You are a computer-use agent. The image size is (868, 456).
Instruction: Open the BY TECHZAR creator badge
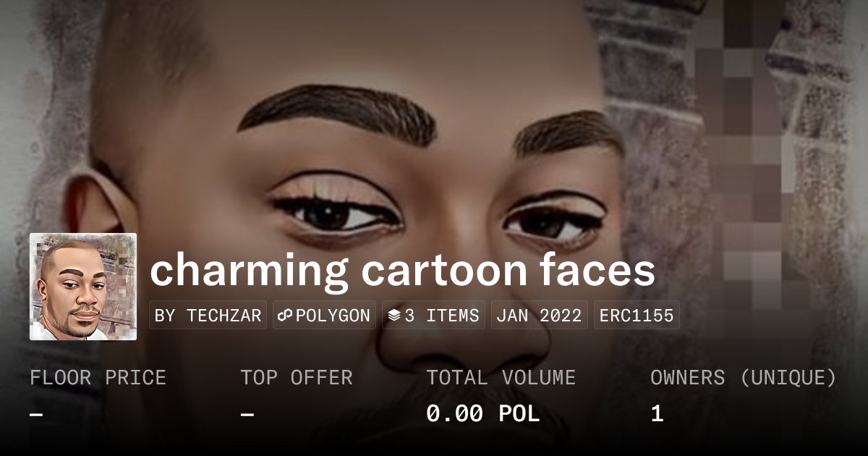pyautogui.click(x=208, y=316)
